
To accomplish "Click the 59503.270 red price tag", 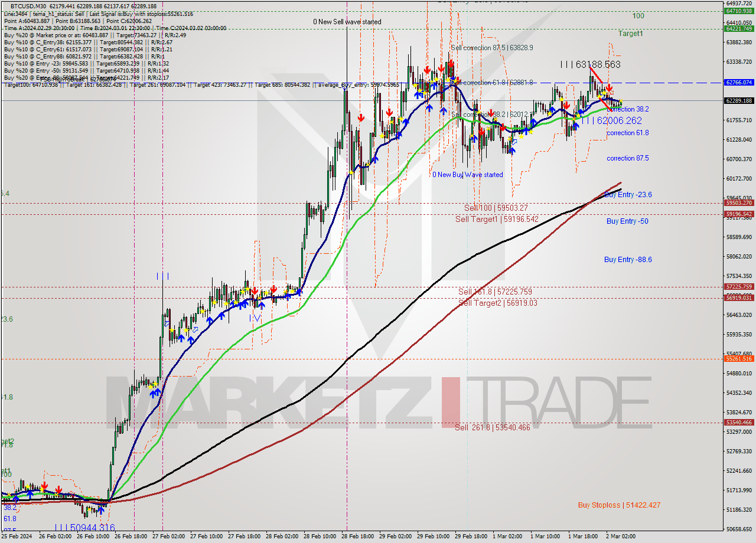I will click(x=739, y=203).
